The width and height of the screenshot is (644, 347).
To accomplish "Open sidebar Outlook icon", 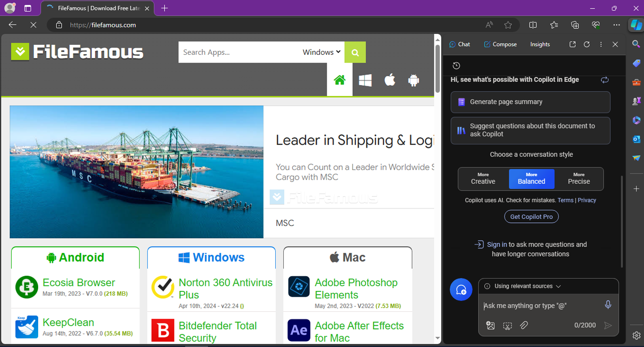I will pos(636,139).
